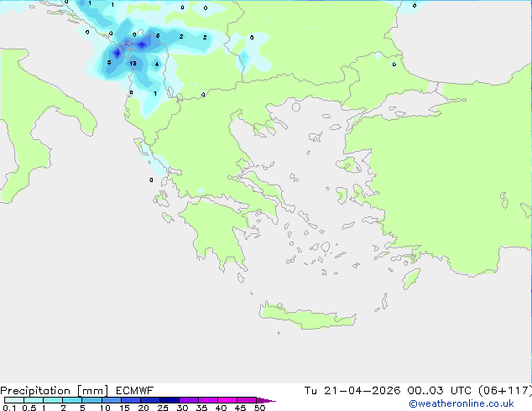Click legend scale label '0.1'

(9, 408)
